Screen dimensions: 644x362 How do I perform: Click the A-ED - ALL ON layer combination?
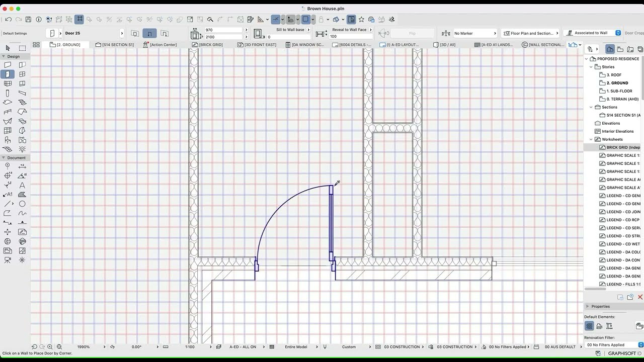243,347
